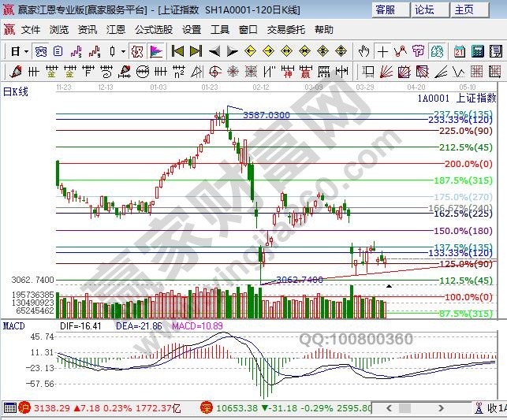Expand the candlestick style dropdown arrow
507x420 pixels.
pyautogui.click(x=122, y=51)
